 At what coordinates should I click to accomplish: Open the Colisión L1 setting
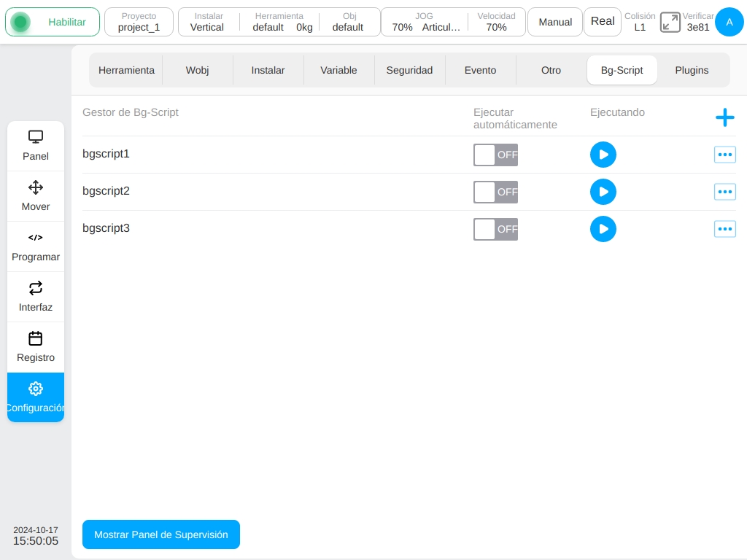click(x=640, y=22)
